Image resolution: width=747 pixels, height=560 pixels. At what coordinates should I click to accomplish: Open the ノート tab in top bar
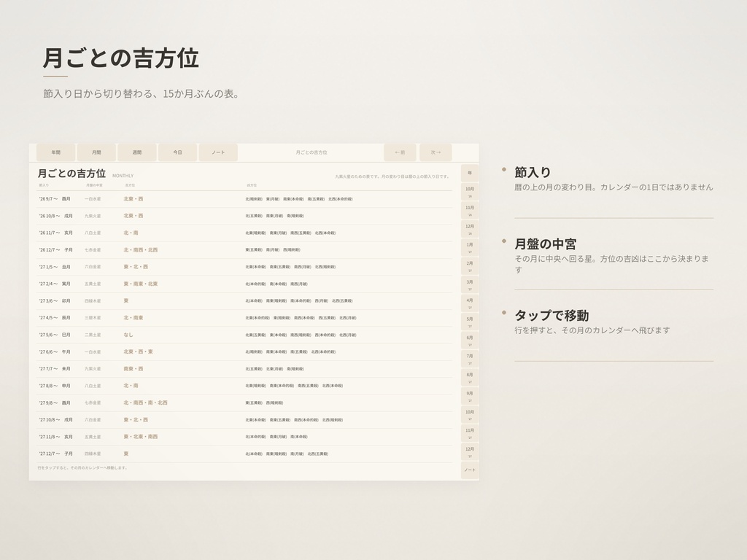217,152
